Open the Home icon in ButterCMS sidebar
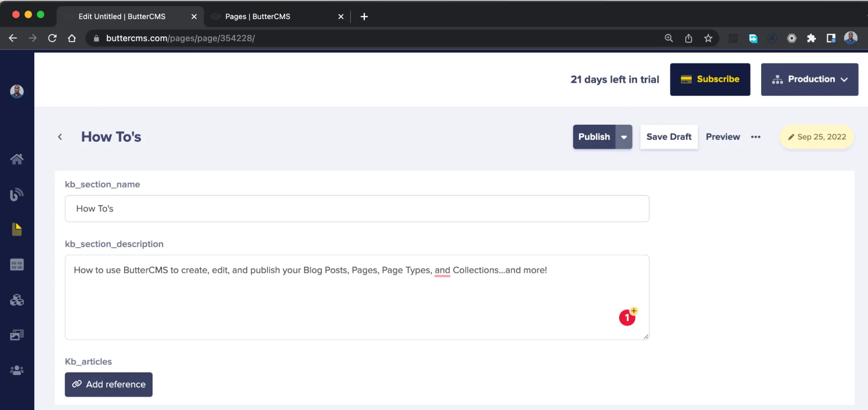 (17, 159)
